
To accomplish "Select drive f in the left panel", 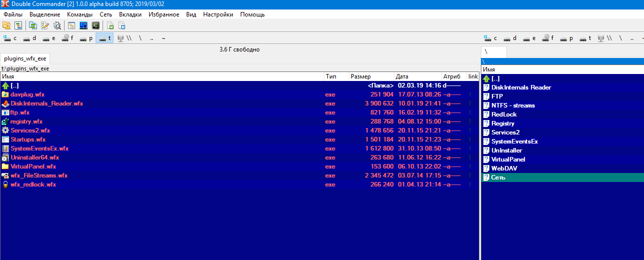I will (68, 38).
